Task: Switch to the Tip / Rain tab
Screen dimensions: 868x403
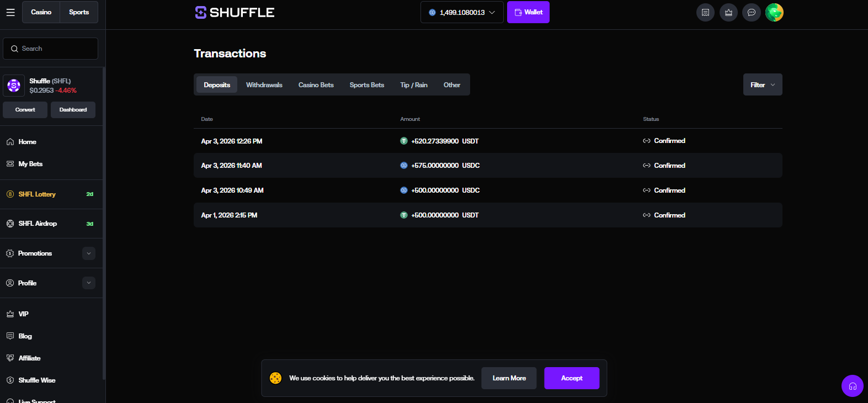Action: click(x=414, y=84)
